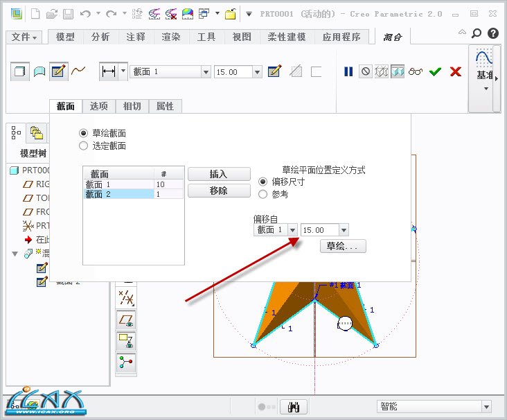The image size is (507, 420).
Task: Open the 属性 panel tab
Action: [x=166, y=106]
